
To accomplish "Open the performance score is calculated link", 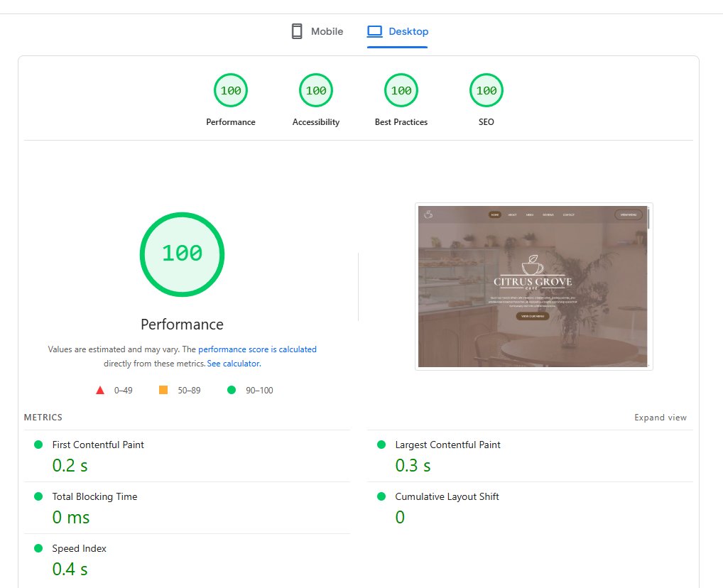I will [257, 349].
